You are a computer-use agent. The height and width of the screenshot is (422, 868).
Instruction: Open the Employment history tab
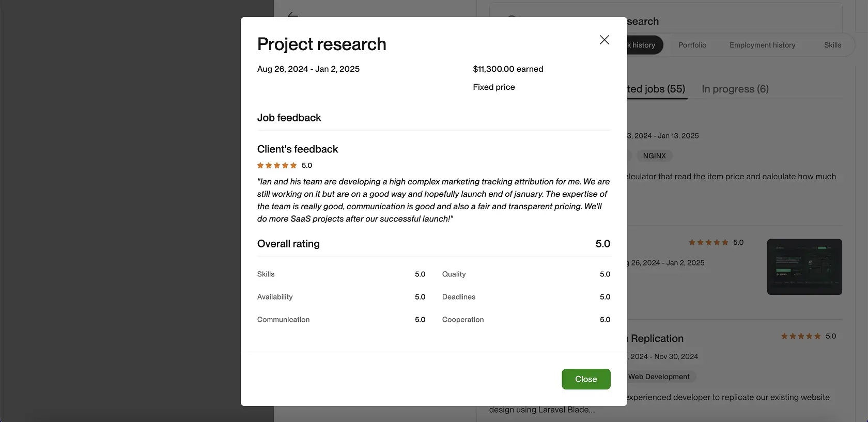coord(762,45)
